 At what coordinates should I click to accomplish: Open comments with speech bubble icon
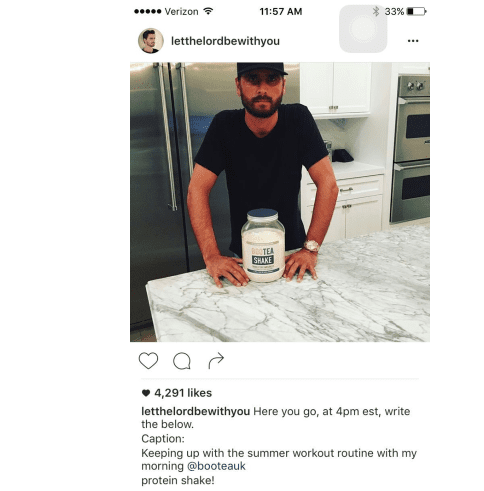click(182, 361)
